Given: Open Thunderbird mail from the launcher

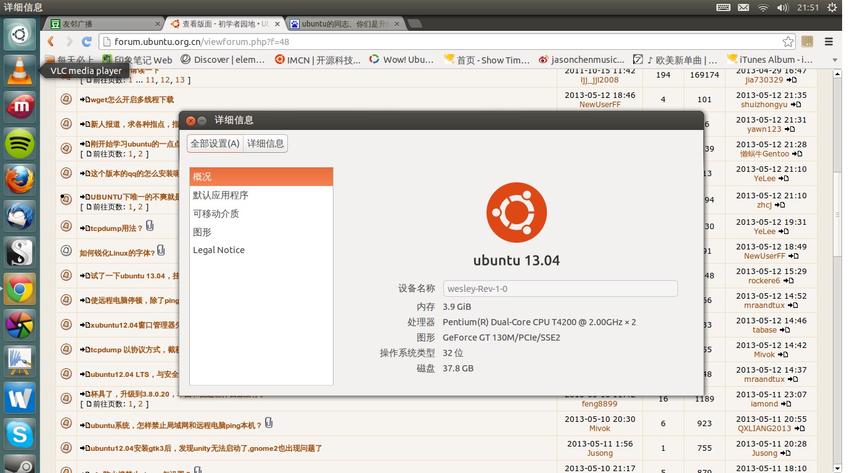Looking at the screenshot, I should pos(20,216).
